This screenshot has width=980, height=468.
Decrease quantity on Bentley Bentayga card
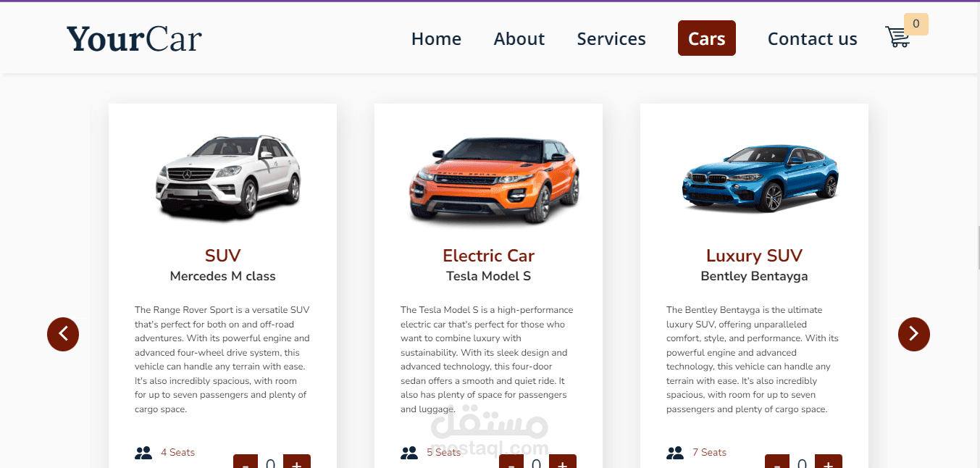pyautogui.click(x=778, y=461)
